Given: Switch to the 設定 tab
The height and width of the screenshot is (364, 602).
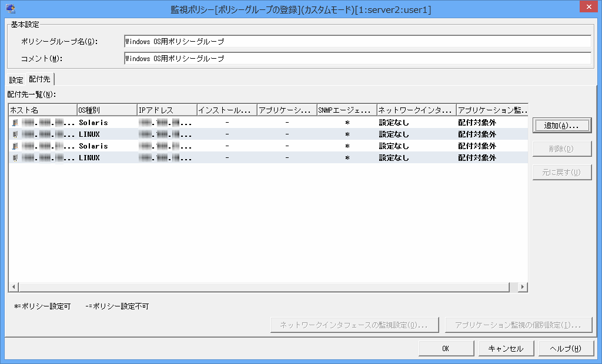Looking at the screenshot, I should (16, 80).
